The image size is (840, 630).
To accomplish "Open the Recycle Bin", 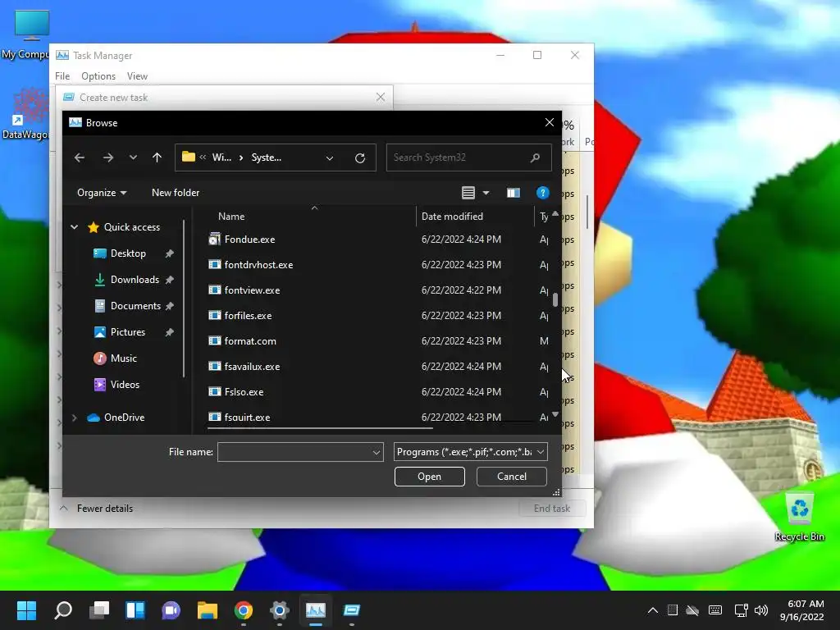I will pos(799,517).
